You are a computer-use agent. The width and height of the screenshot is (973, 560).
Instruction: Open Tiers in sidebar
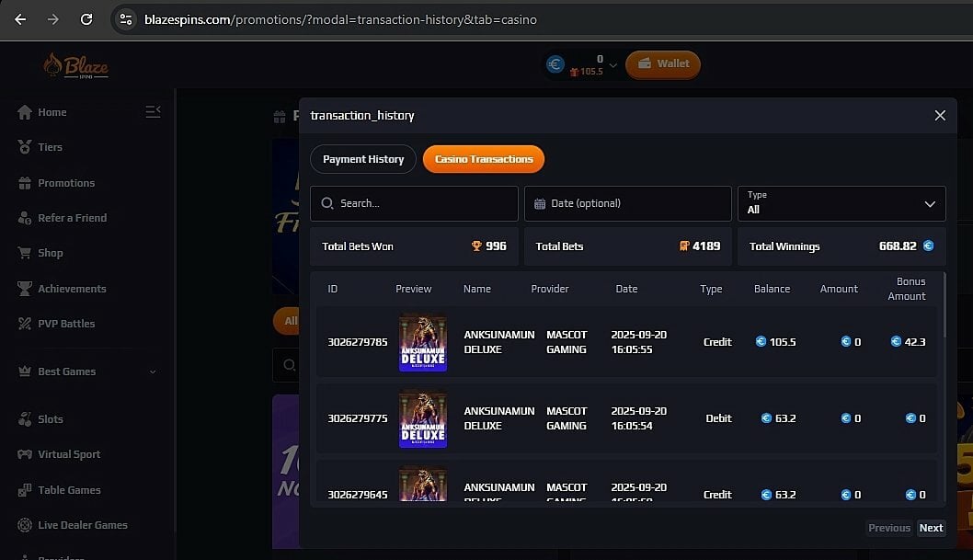point(50,147)
